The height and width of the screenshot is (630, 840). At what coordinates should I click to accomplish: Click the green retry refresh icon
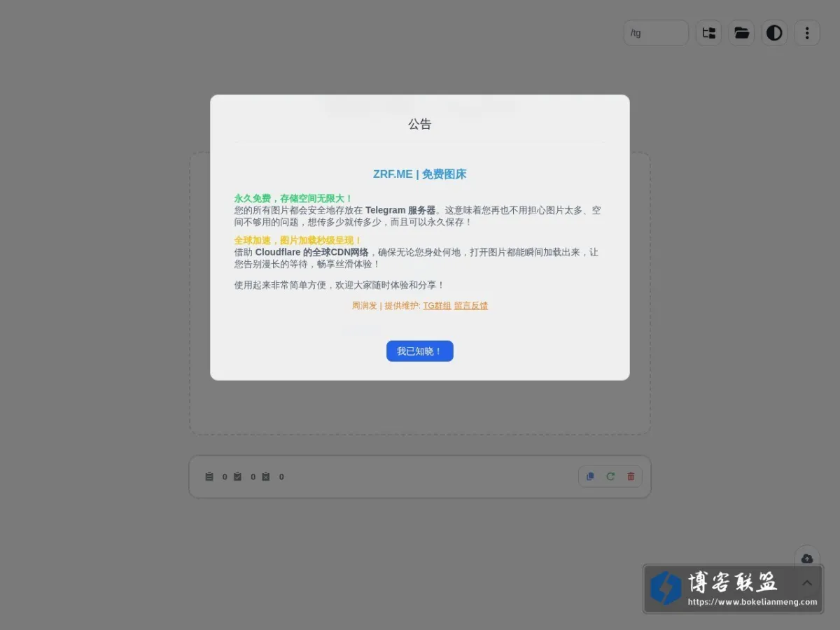(610, 477)
